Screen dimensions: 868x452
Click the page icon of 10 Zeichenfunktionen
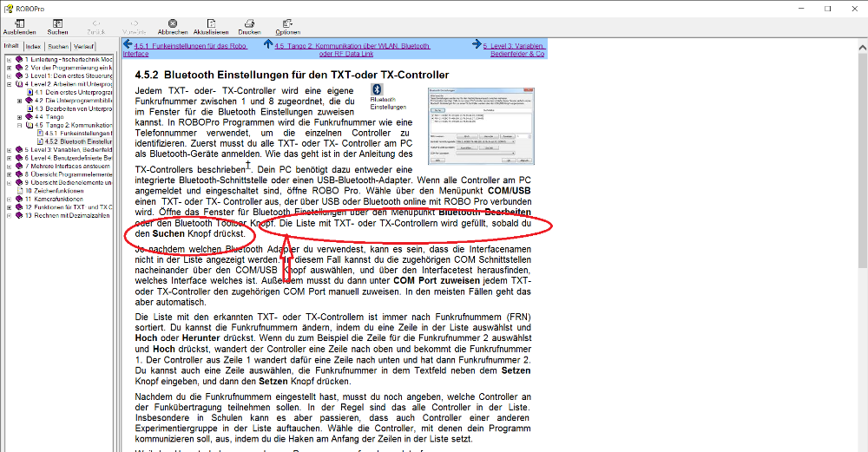20,190
